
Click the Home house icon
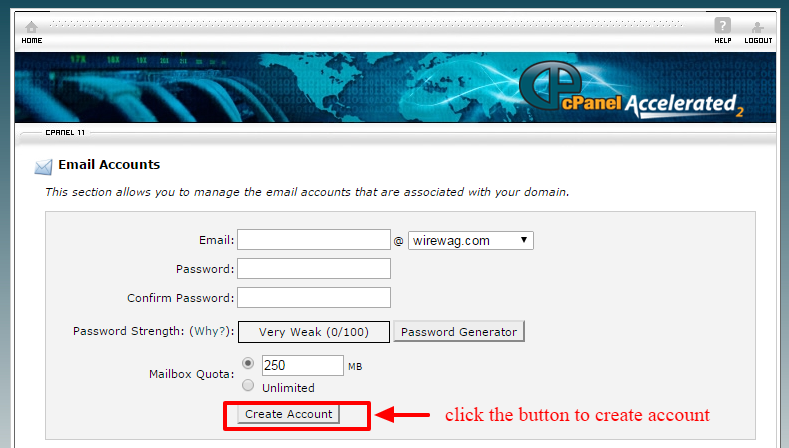tap(32, 27)
